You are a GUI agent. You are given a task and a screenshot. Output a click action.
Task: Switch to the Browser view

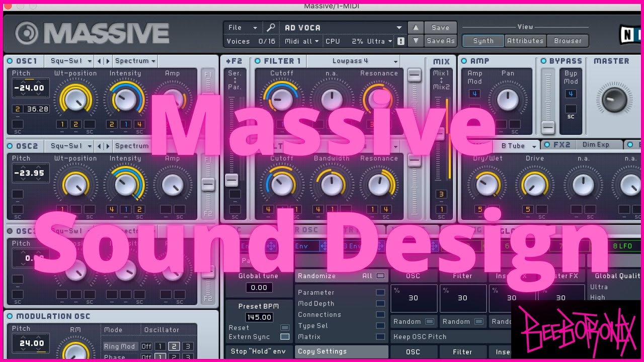568,41
